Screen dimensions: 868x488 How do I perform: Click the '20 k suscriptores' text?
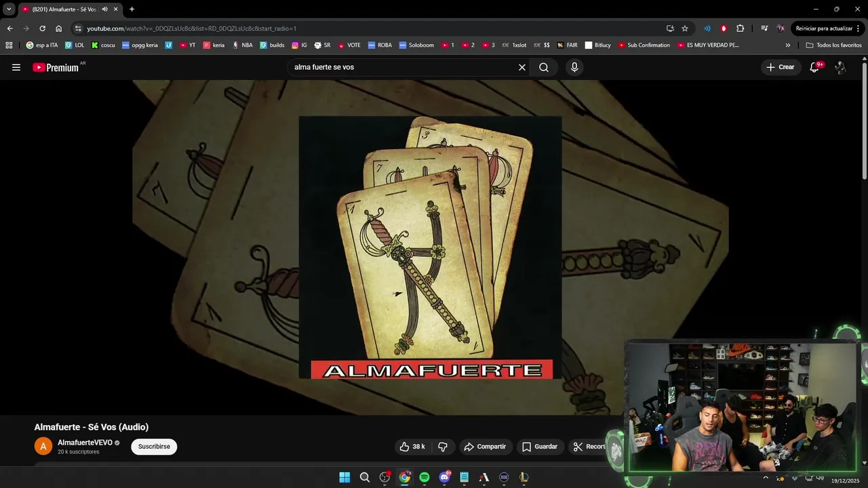[78, 452]
